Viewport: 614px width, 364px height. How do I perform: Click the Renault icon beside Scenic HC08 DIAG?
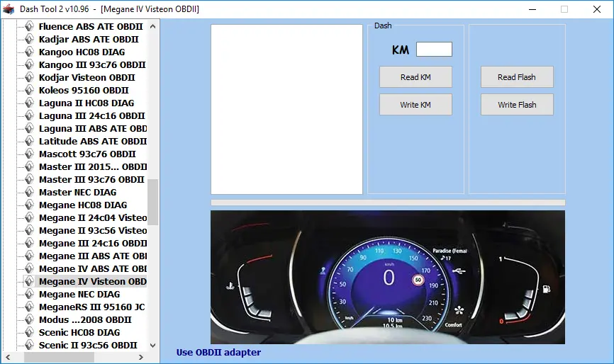click(x=29, y=332)
